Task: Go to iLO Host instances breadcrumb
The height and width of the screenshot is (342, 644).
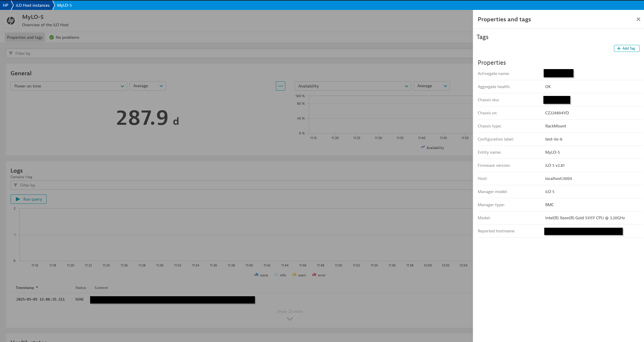Action: pos(33,5)
